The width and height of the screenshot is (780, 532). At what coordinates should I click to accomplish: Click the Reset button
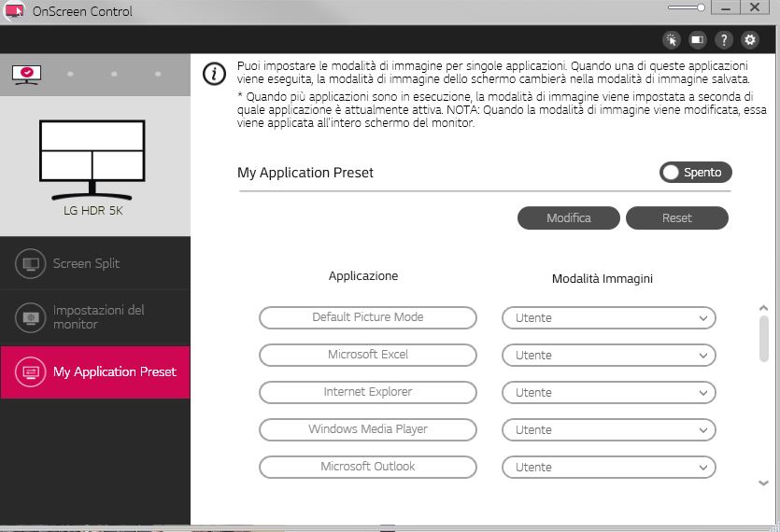677,217
